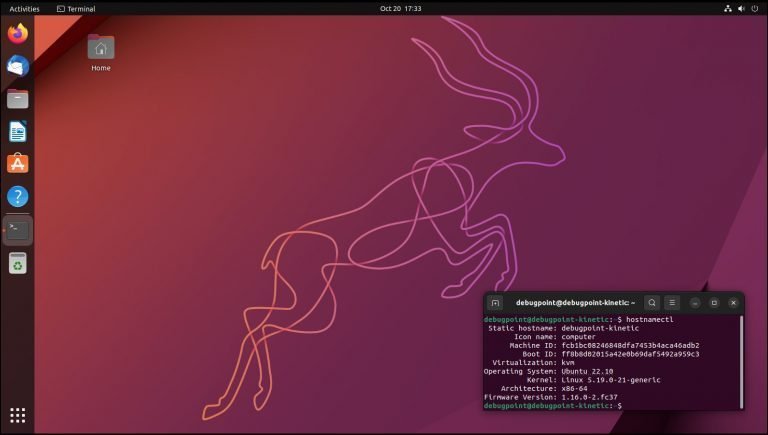The height and width of the screenshot is (435, 768).
Task: Open the Files manager dock icon
Action: pyautogui.click(x=18, y=98)
